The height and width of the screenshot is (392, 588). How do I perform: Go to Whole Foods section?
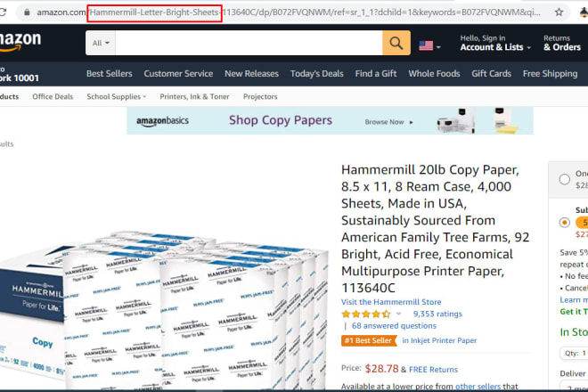click(434, 74)
